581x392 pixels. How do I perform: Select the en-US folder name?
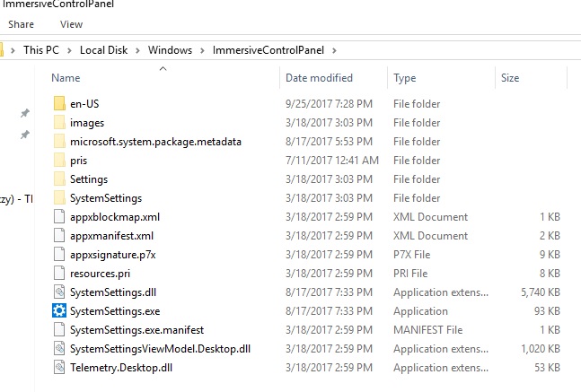(84, 104)
